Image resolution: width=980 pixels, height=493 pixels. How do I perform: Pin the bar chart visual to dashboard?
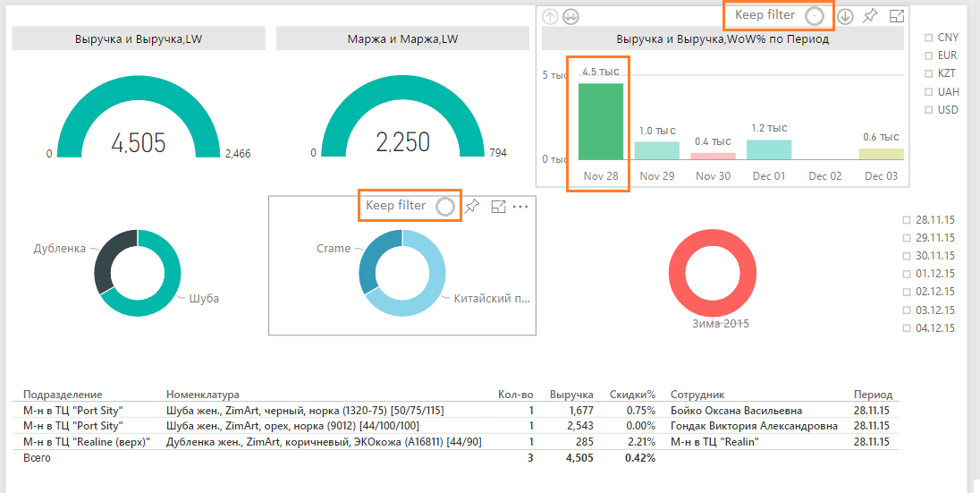[870, 17]
